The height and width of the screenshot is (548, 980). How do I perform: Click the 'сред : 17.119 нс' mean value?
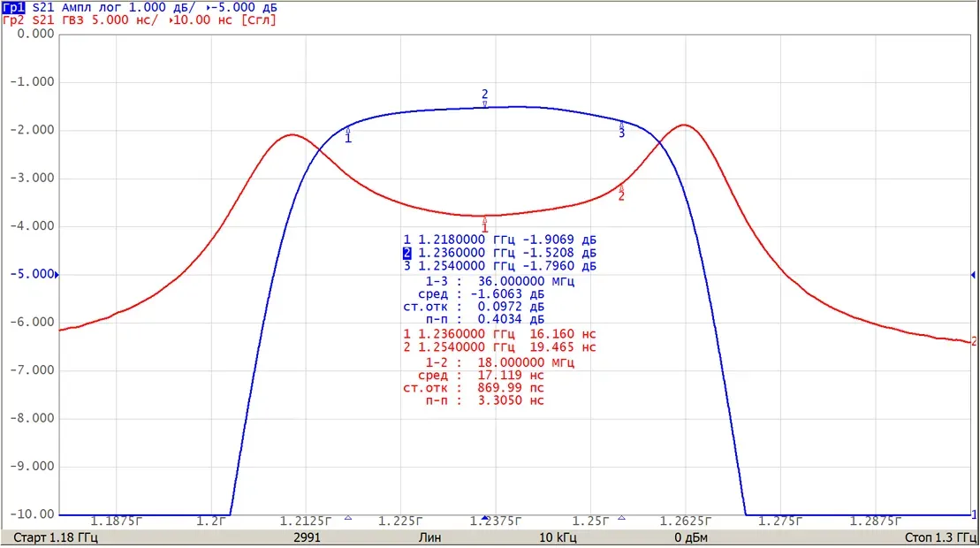tap(482, 376)
